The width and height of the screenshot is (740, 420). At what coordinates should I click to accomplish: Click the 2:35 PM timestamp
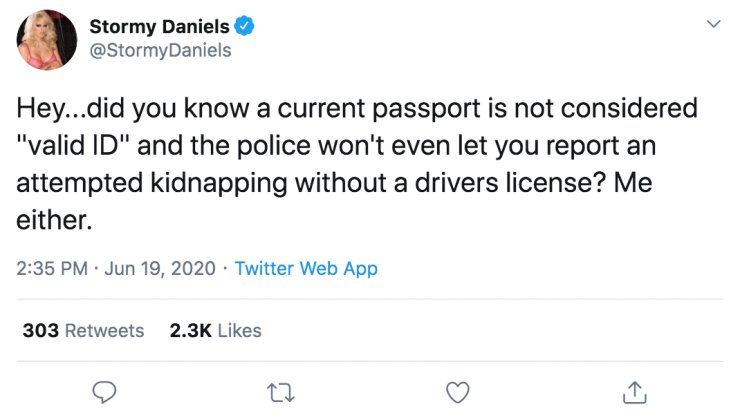(x=52, y=269)
